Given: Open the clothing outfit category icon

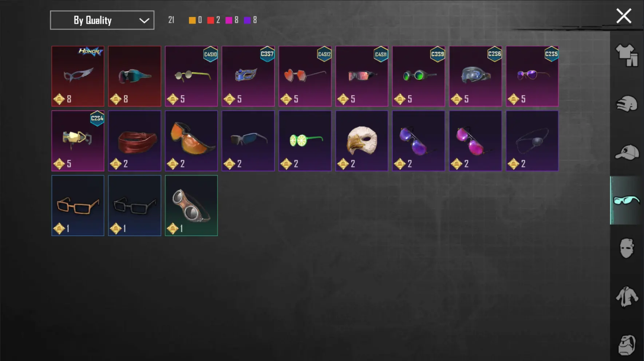Looking at the screenshot, I should point(627,55).
